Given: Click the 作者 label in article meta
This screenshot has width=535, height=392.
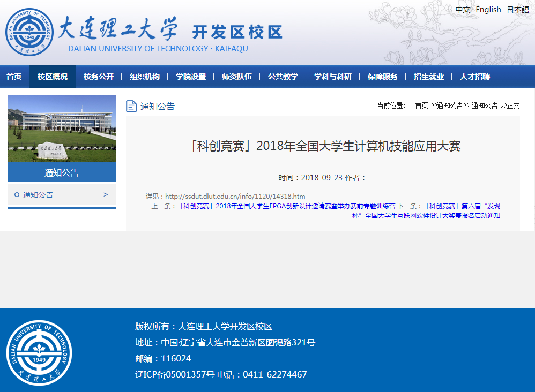Looking at the screenshot, I should (355, 178).
